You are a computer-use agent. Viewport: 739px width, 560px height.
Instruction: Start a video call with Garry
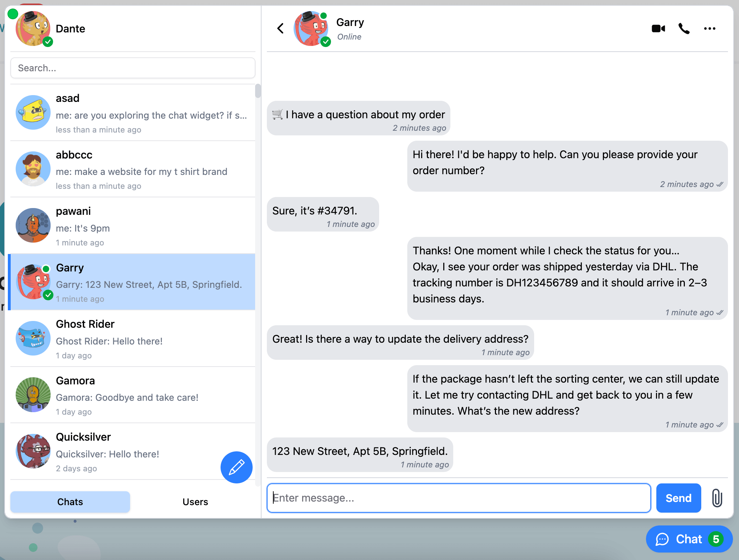(658, 28)
